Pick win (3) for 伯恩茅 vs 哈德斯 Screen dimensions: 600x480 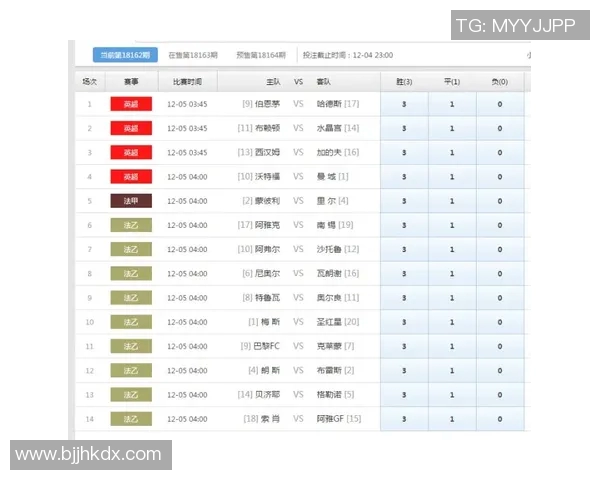[404, 104]
